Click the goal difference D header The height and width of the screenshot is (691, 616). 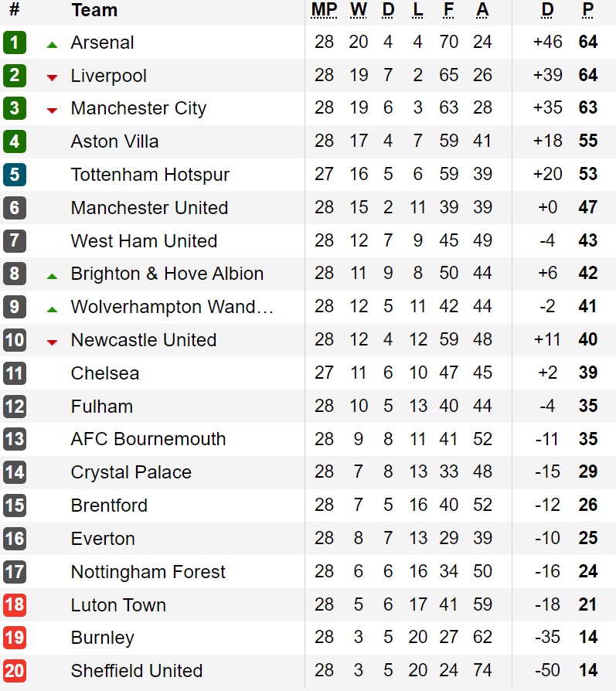pos(547,10)
